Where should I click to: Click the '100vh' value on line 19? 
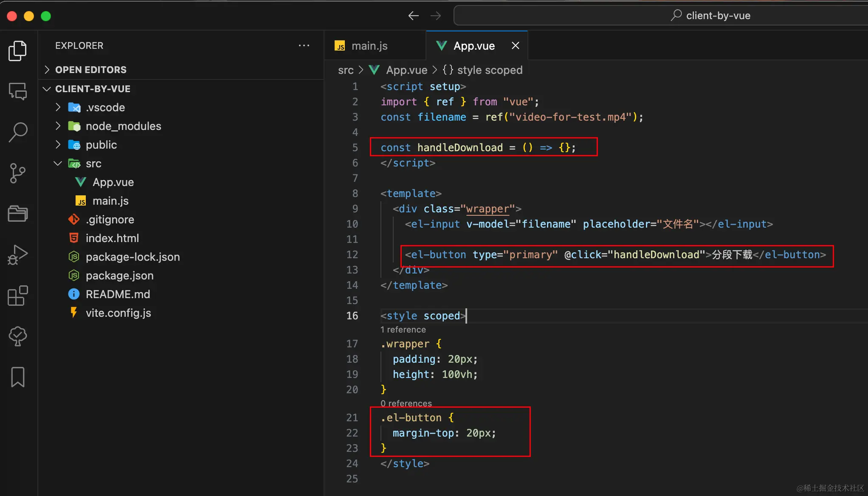click(x=457, y=374)
